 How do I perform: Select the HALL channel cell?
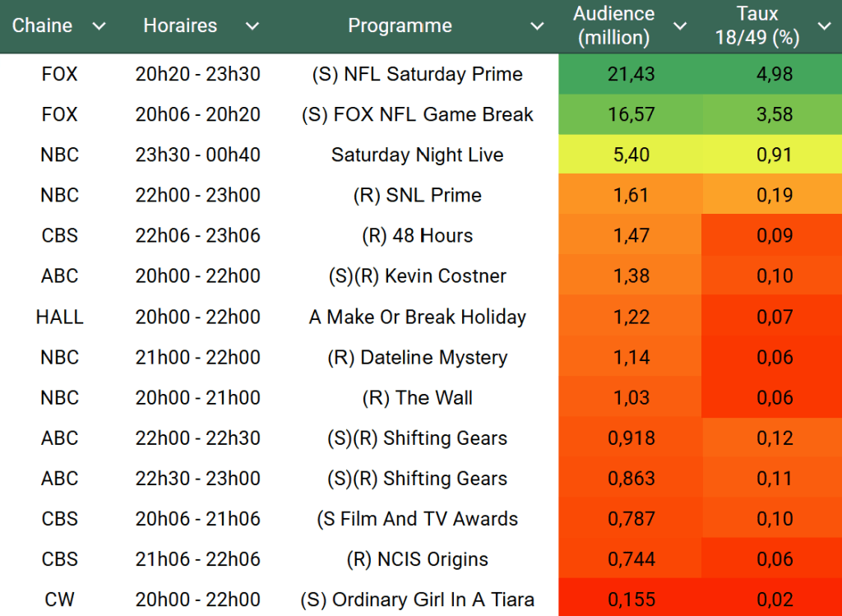(x=59, y=317)
